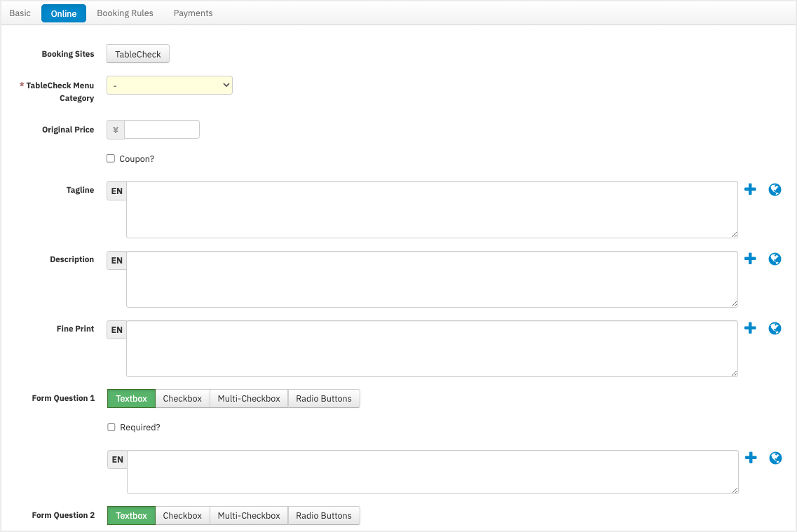Click plus icon beside Form Question 1 textarea
The width and height of the screenshot is (797, 532).
[x=751, y=458]
